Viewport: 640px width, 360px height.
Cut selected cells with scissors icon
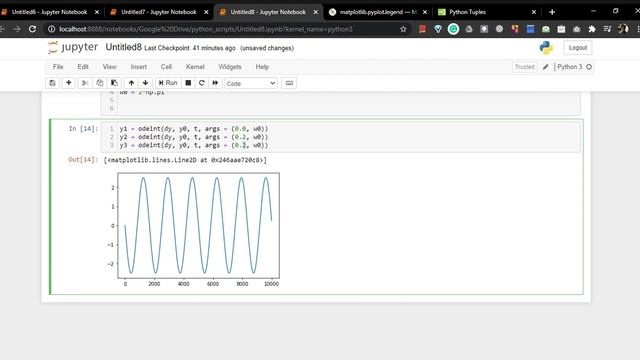(x=85, y=83)
